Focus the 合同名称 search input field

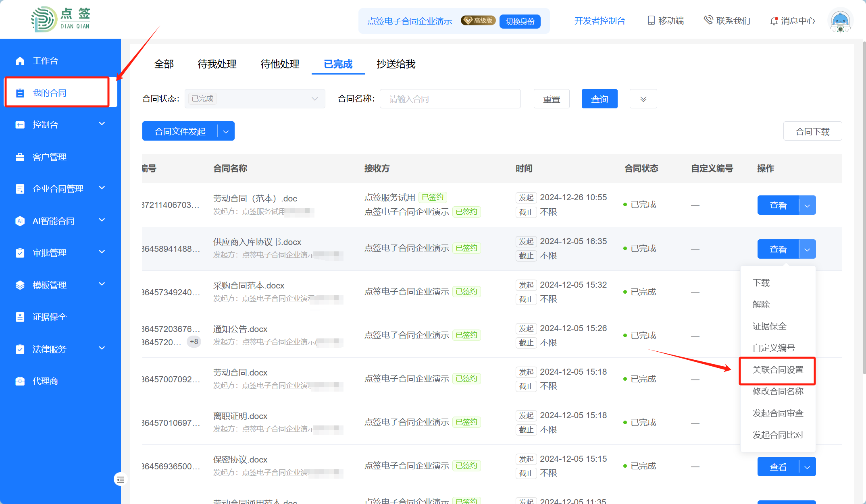(450, 99)
